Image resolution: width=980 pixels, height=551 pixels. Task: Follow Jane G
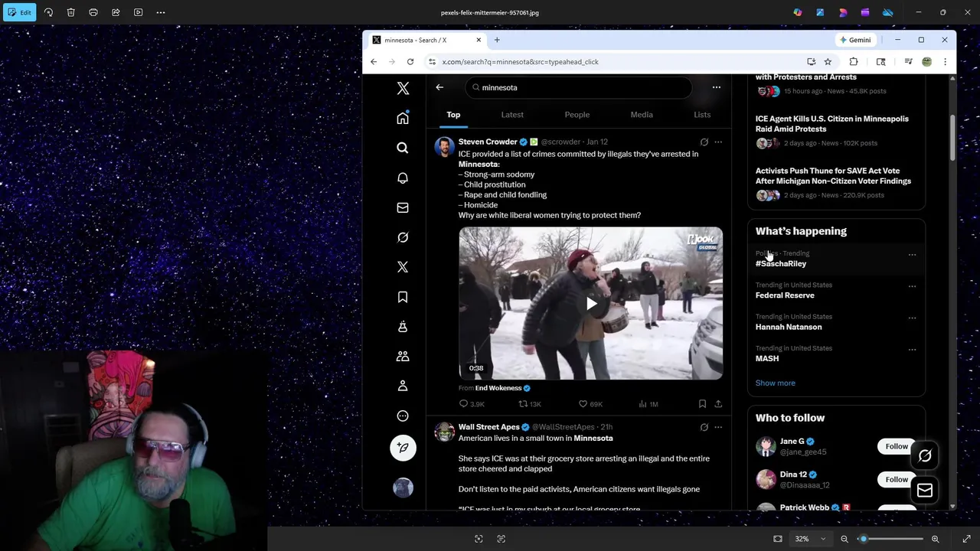tap(896, 446)
